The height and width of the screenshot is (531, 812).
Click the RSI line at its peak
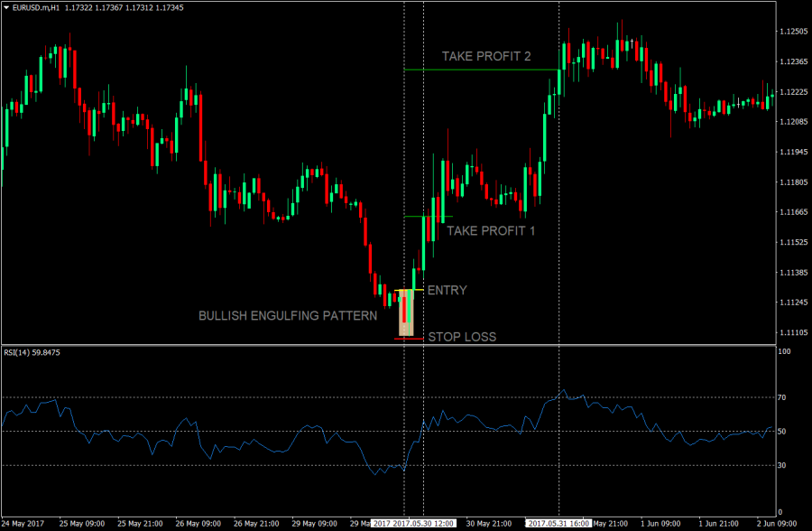[x=563, y=390]
